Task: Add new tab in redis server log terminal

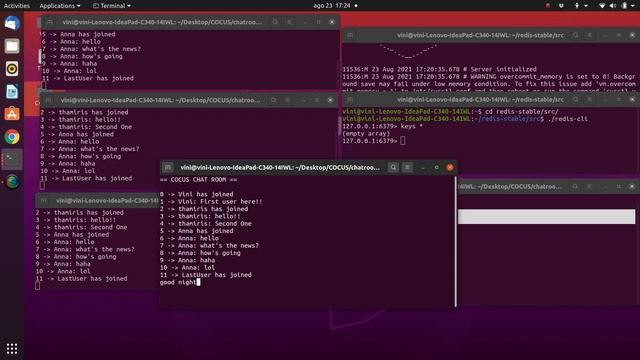Action: pyautogui.click(x=350, y=35)
